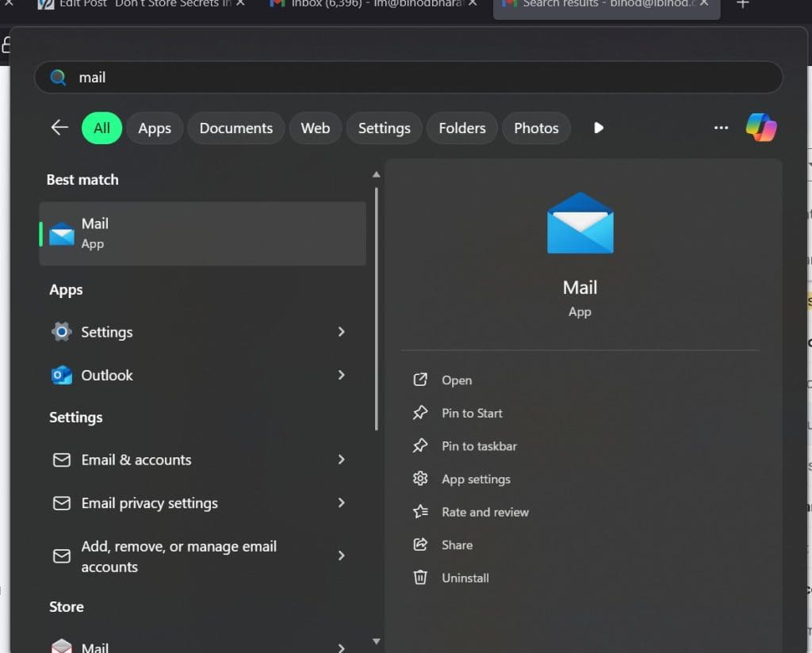Show more filters with the play arrow
Screen dimensions: 812x653
599,128
